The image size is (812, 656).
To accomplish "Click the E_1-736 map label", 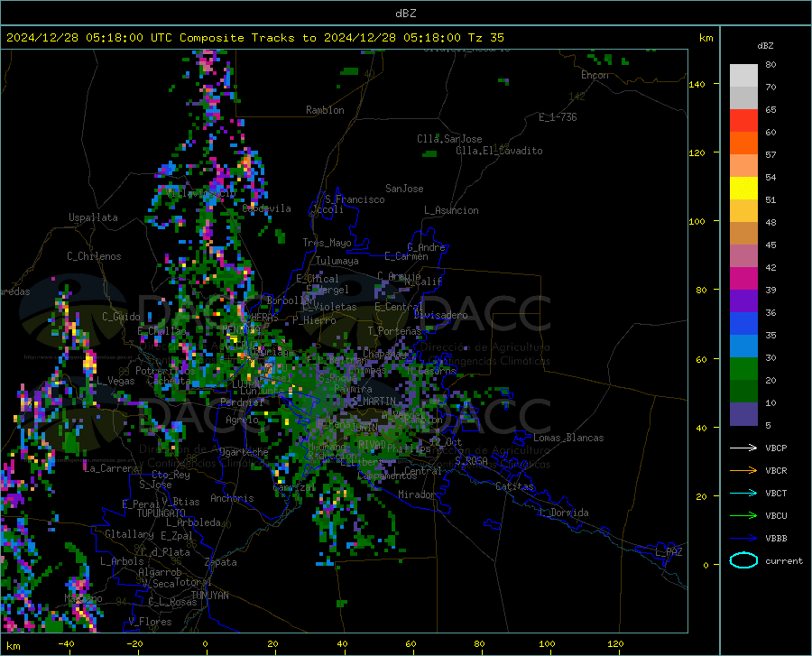I will click(558, 117).
